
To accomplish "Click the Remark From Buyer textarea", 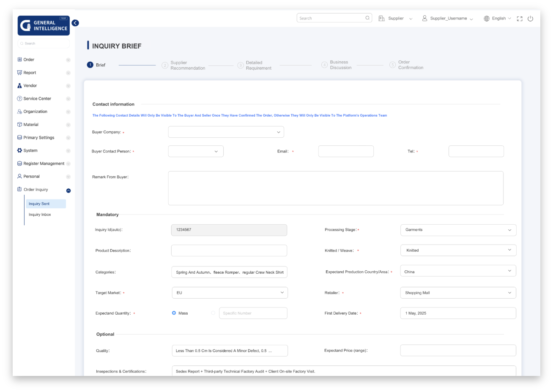I will pyautogui.click(x=336, y=188).
